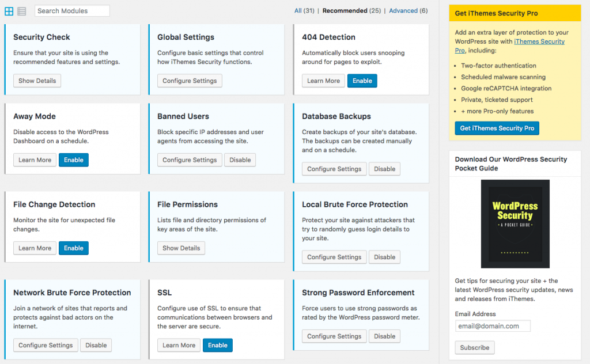Enable 404 Detection module
The width and height of the screenshot is (590, 364).
[362, 81]
